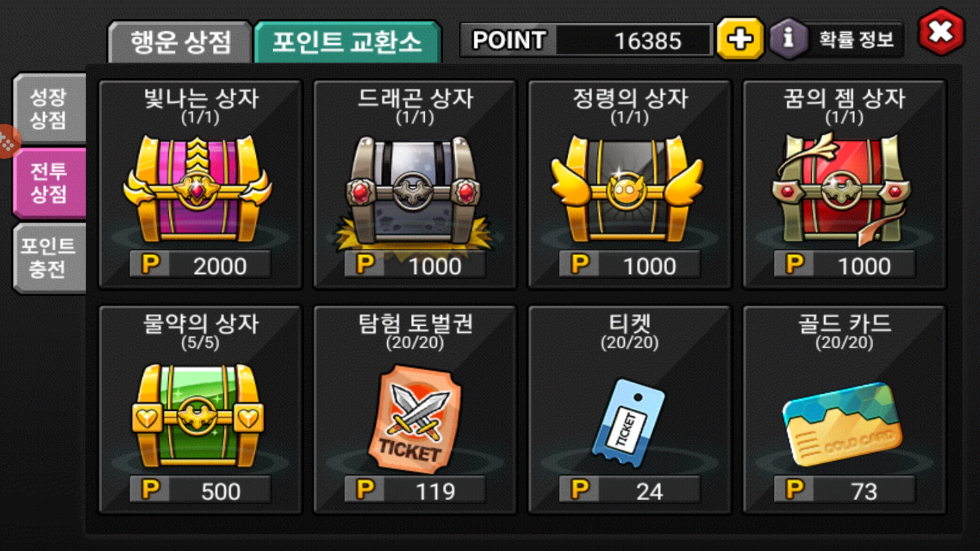Purchase 골드 카드 for 73 points
980x551 pixels.
coord(844,490)
